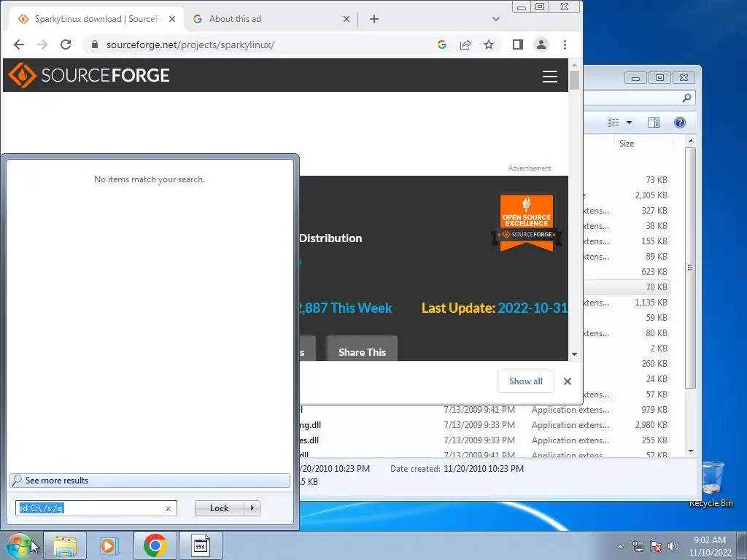Click the padlock site info icon
The image size is (747, 560).
(95, 44)
